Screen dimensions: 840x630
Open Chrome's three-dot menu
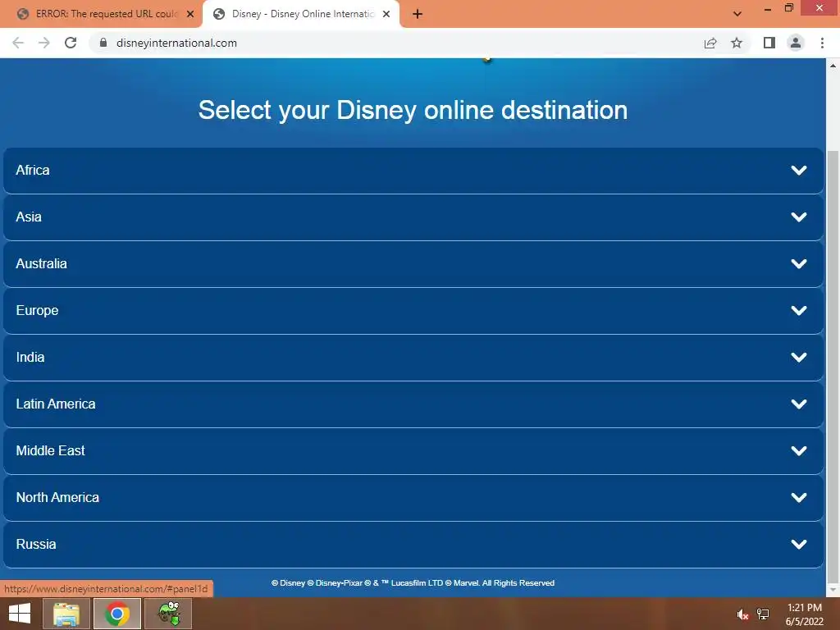coord(822,43)
